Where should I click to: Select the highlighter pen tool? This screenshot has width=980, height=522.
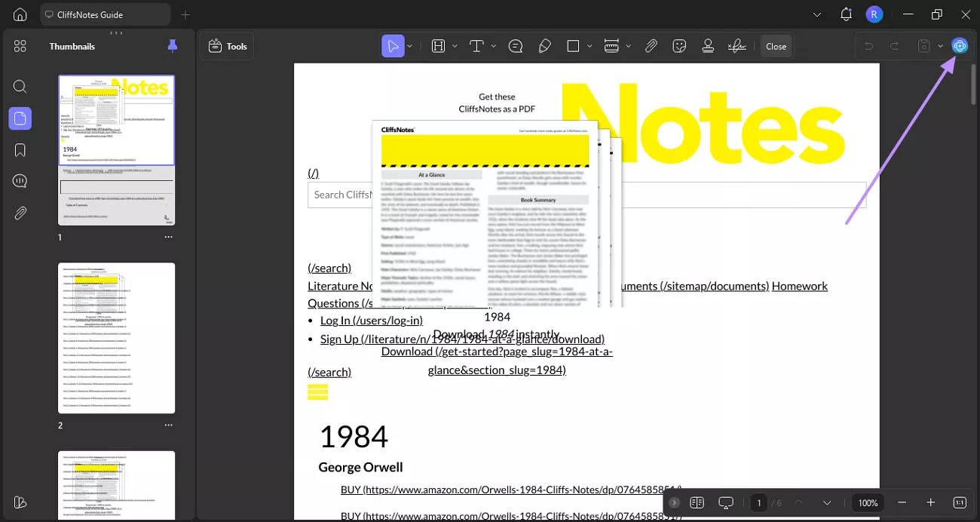click(544, 46)
